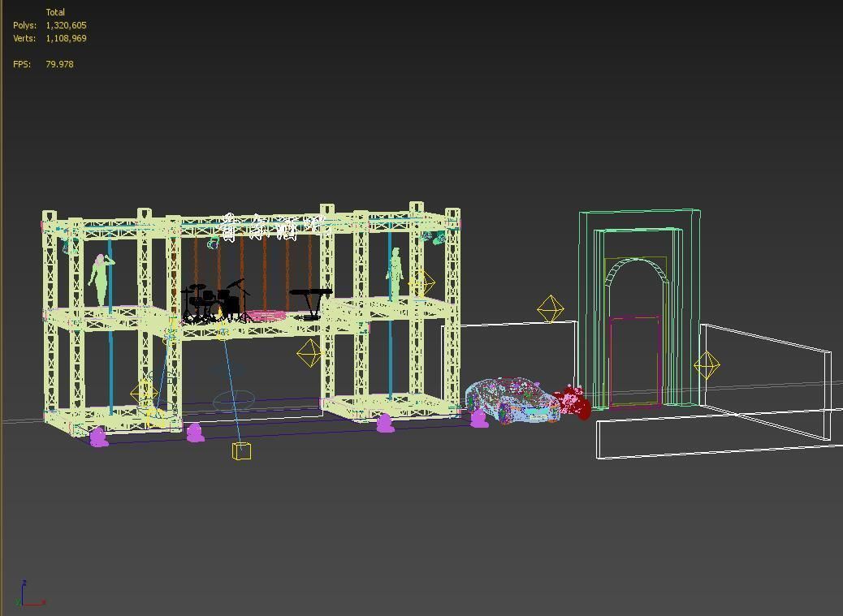The width and height of the screenshot is (843, 616).
Task: Click the FPS value 79.978
Action: point(59,64)
